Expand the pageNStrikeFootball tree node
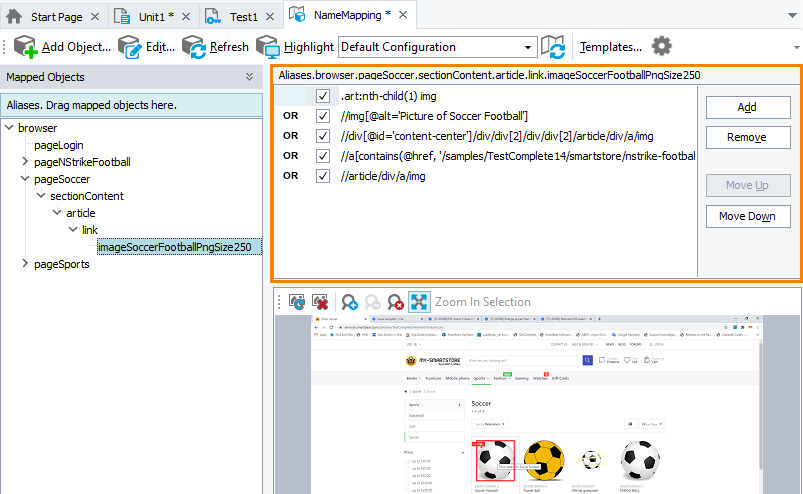The width and height of the screenshot is (803, 494). (x=25, y=162)
